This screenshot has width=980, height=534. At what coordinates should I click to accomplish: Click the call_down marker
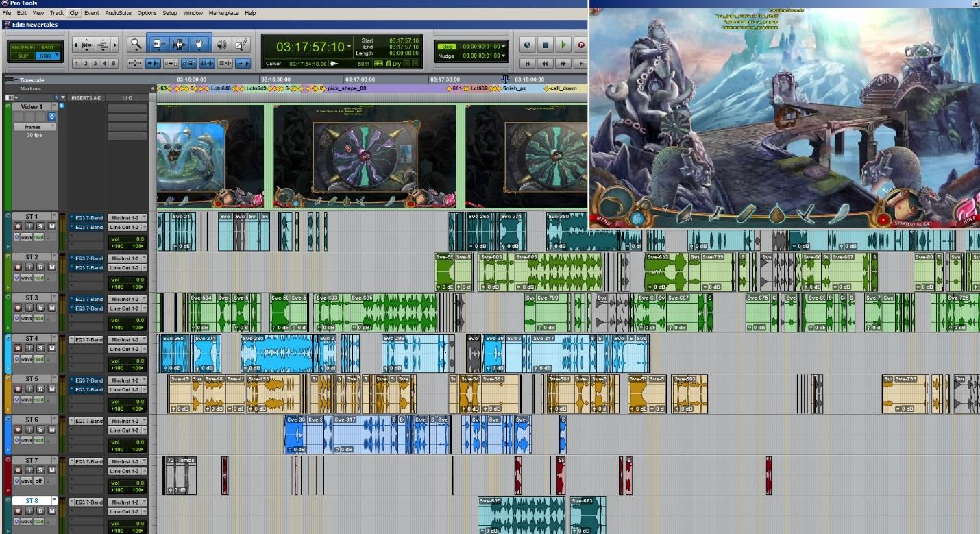click(563, 88)
